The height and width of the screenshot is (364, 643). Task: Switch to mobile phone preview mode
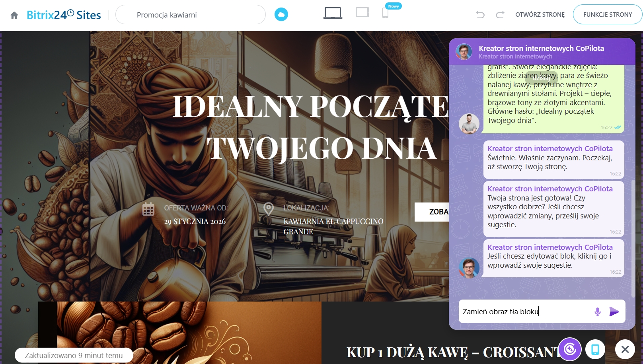pyautogui.click(x=385, y=13)
